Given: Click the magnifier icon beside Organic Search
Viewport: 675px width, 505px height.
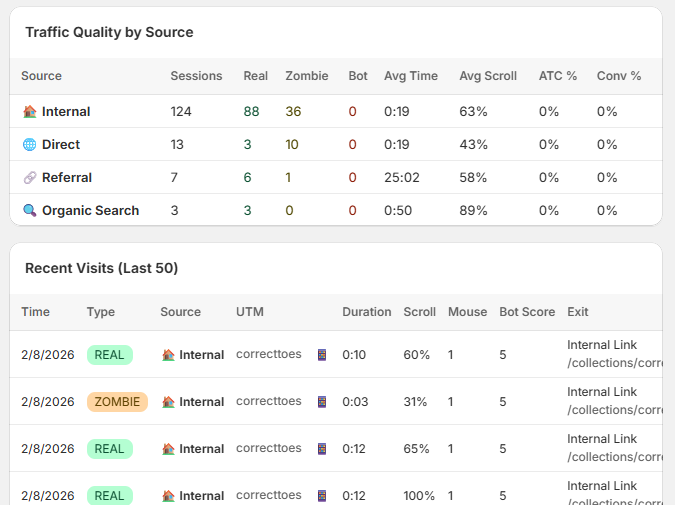Looking at the screenshot, I should [x=29, y=211].
